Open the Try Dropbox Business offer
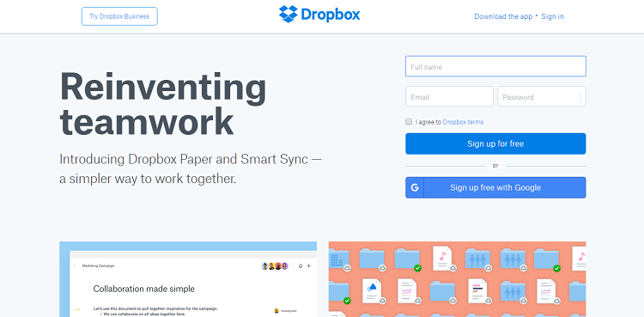Viewport: 644px width, 317px height. click(119, 16)
